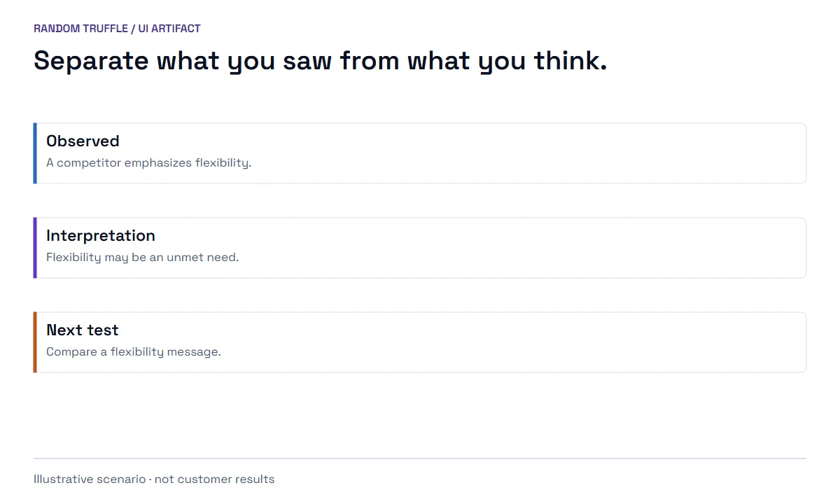Click the divider line above the footer
The height and width of the screenshot is (504, 840).
(420, 458)
